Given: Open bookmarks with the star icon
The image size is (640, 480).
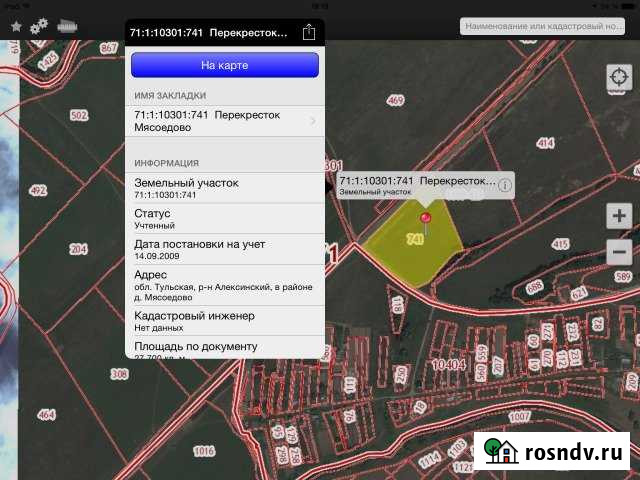Looking at the screenshot, I should tap(16, 27).
